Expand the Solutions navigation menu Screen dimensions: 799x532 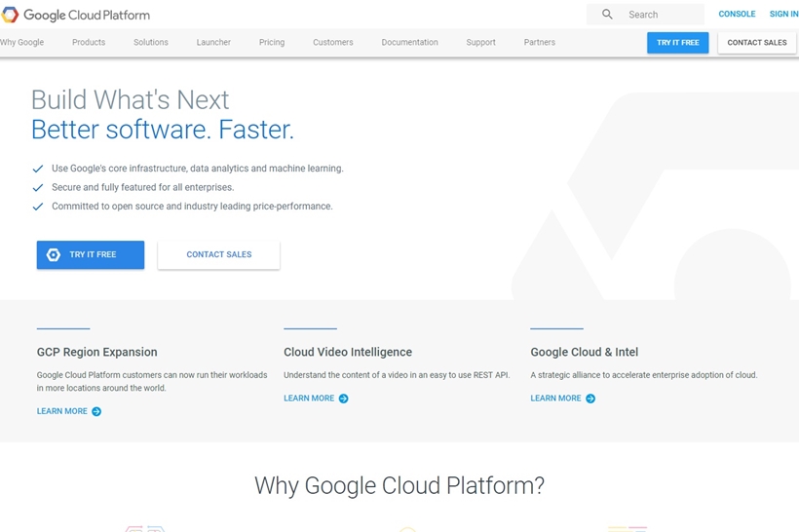point(151,43)
